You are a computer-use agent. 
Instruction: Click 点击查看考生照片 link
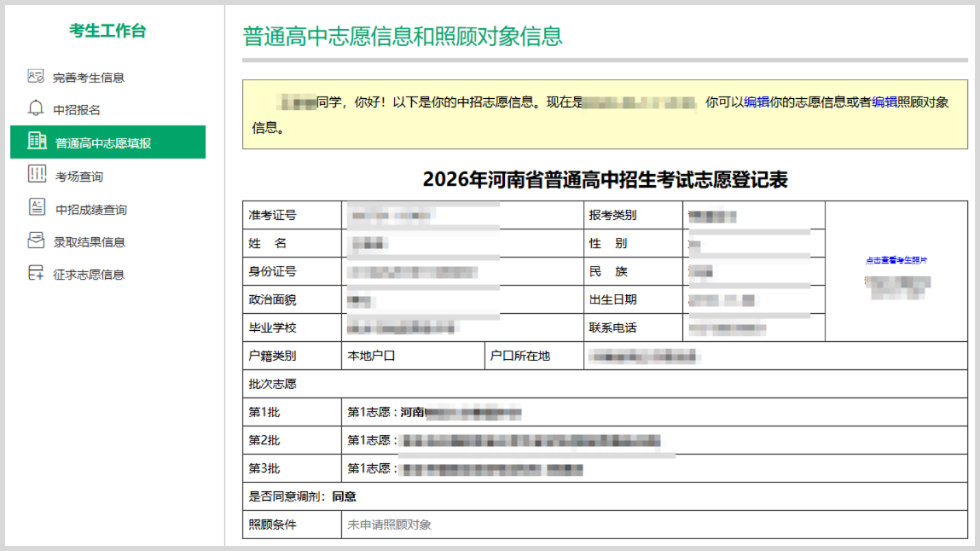[x=896, y=260]
